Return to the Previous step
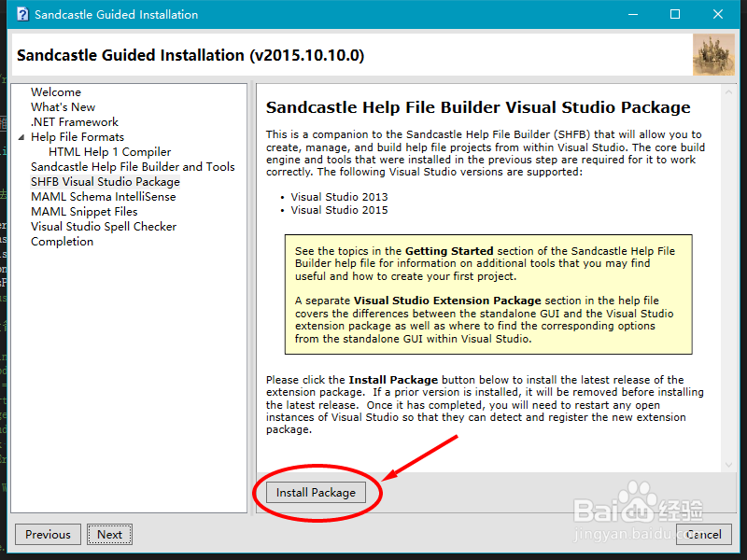This screenshot has height=560, width=747. (48, 534)
